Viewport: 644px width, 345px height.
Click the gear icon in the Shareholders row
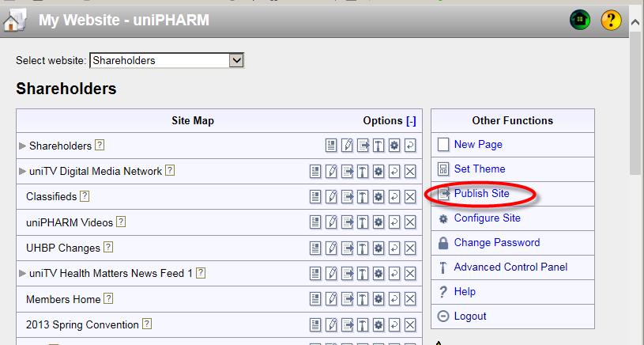394,145
